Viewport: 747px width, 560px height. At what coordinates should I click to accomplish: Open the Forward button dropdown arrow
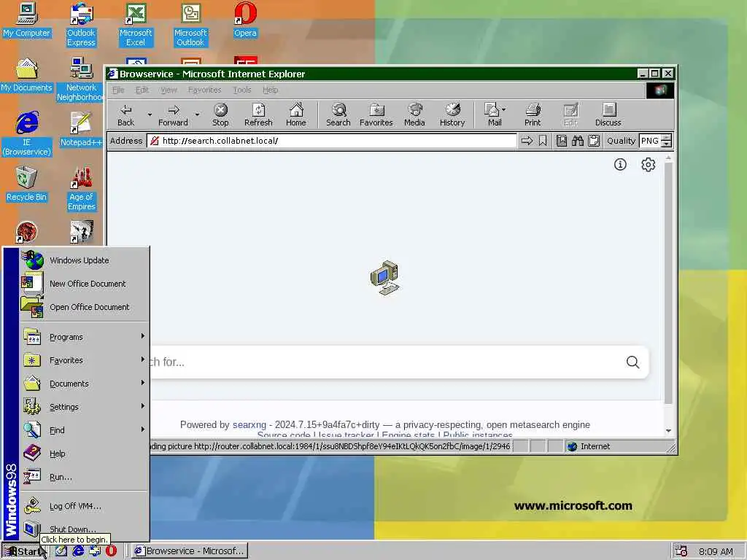197,114
